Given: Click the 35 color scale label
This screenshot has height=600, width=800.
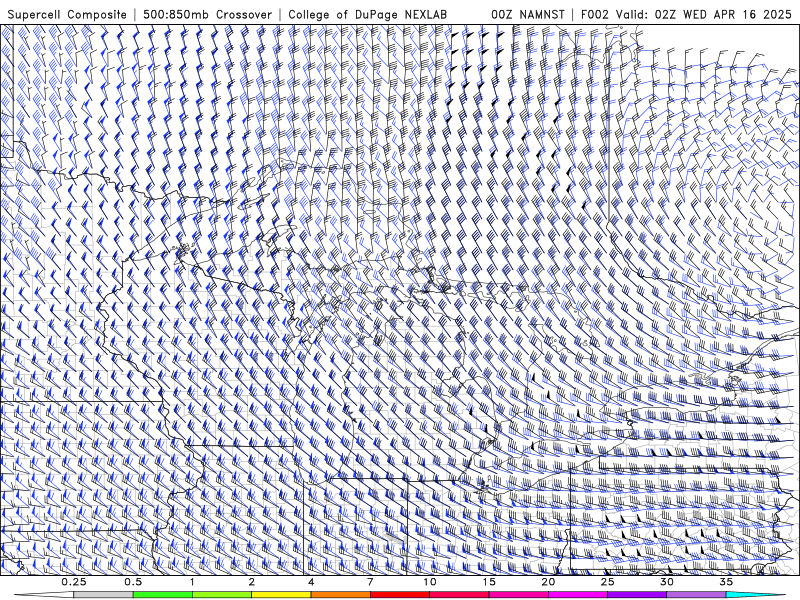Looking at the screenshot, I should pyautogui.click(x=726, y=582).
